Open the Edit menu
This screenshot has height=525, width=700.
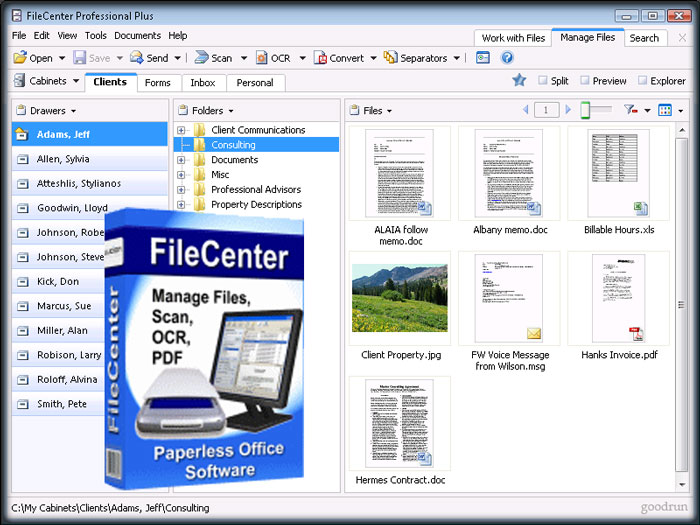click(42, 36)
